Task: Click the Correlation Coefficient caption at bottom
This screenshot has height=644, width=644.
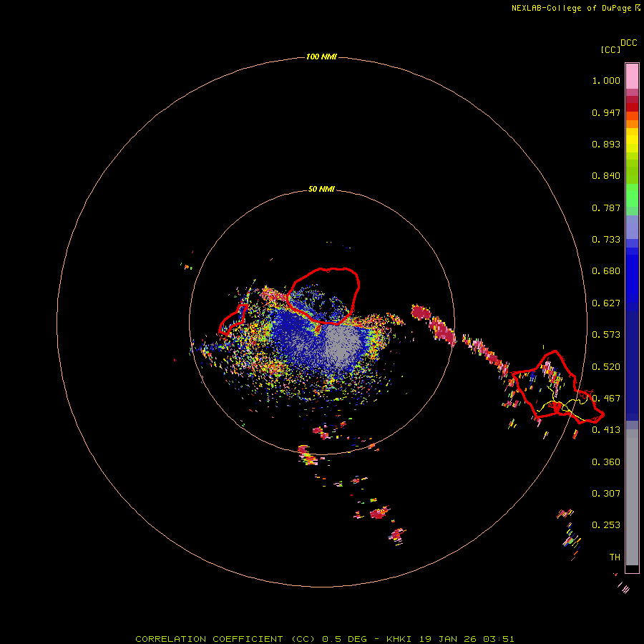Action: tap(324, 639)
